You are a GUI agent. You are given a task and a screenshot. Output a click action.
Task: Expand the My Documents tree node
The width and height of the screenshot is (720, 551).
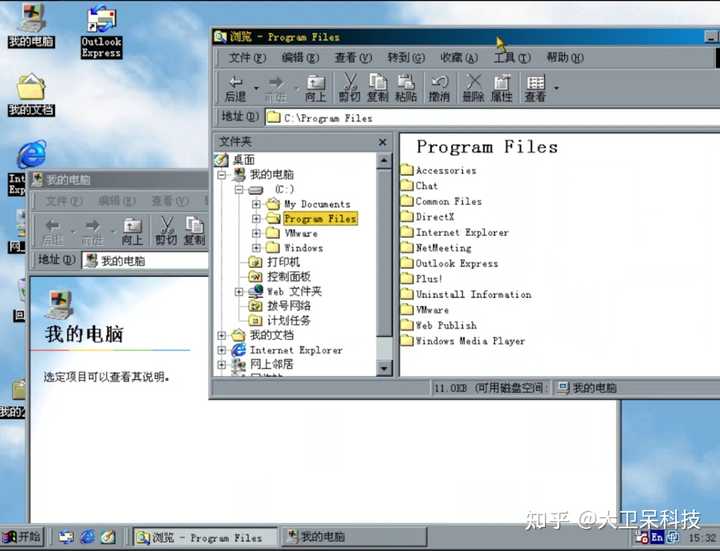[256, 204]
